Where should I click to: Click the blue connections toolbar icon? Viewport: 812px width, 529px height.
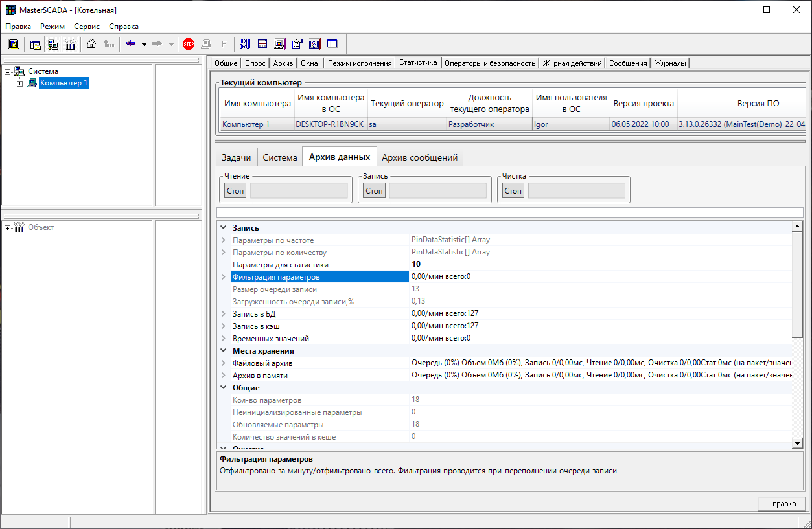tap(244, 44)
